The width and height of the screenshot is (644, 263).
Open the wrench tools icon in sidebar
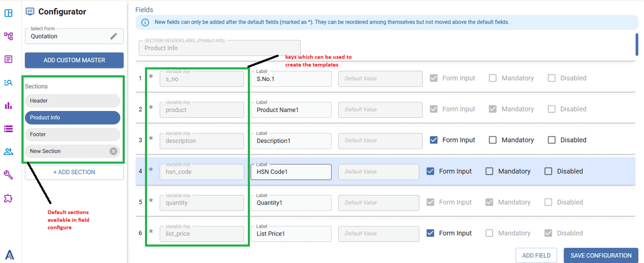[x=8, y=175]
